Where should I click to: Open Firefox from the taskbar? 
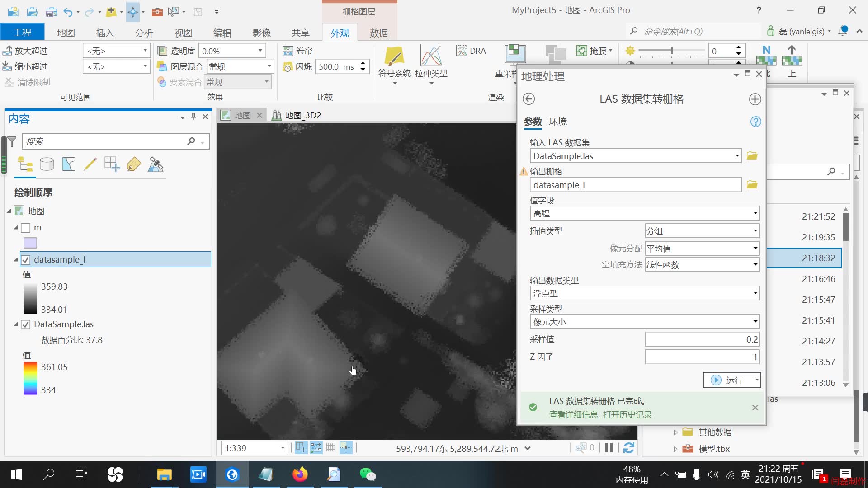(300, 474)
